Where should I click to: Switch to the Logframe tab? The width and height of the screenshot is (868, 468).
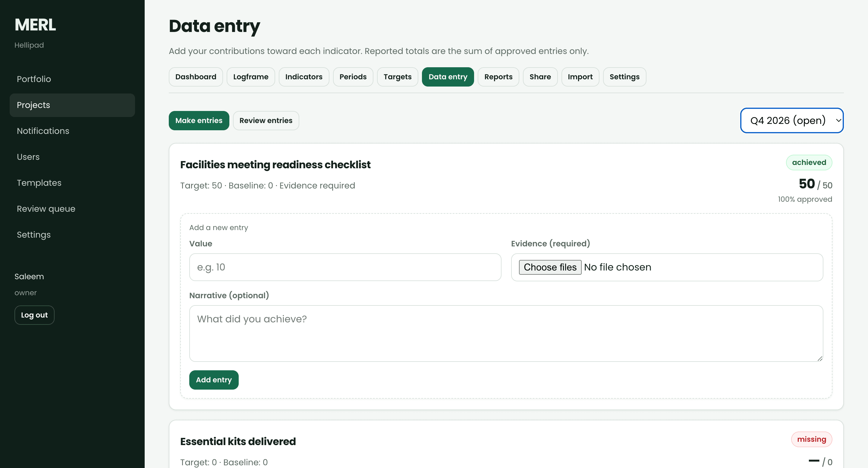(x=251, y=77)
